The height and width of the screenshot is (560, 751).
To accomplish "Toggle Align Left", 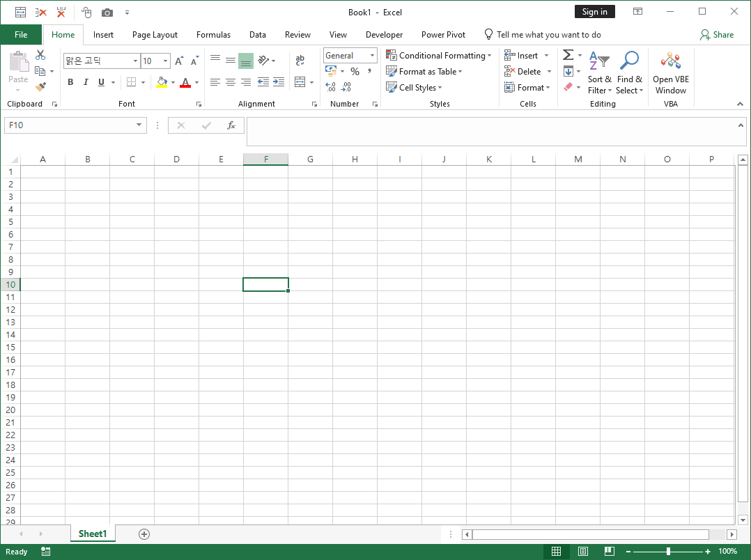I will [215, 82].
